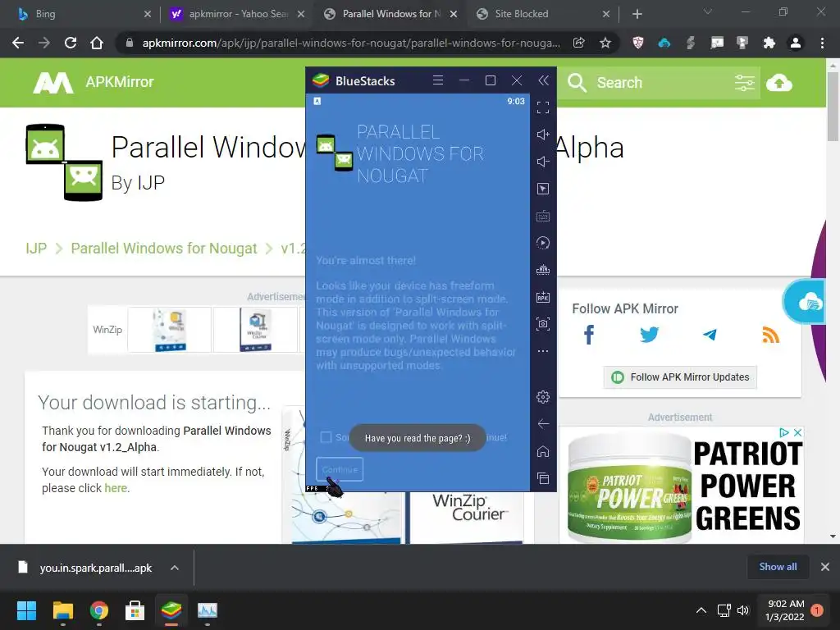This screenshot has width=840, height=630.
Task: Open BlueStacks more options ellipsis
Action: click(x=543, y=351)
